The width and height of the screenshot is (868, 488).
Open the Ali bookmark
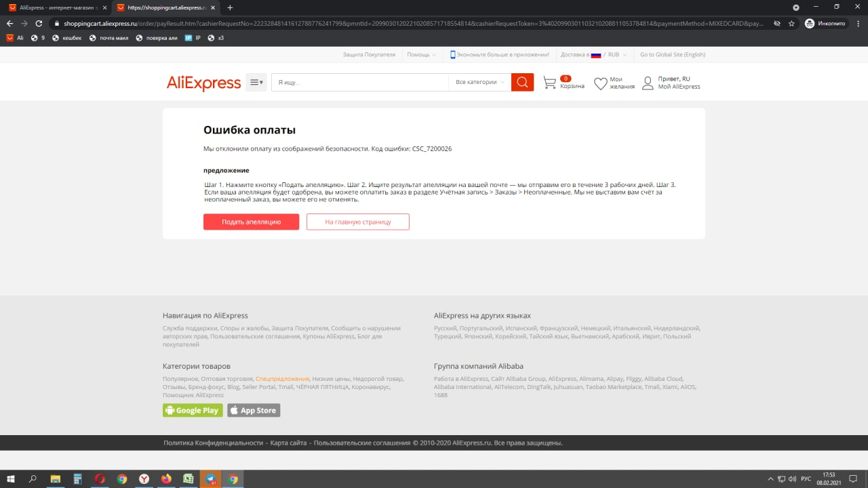pos(15,38)
